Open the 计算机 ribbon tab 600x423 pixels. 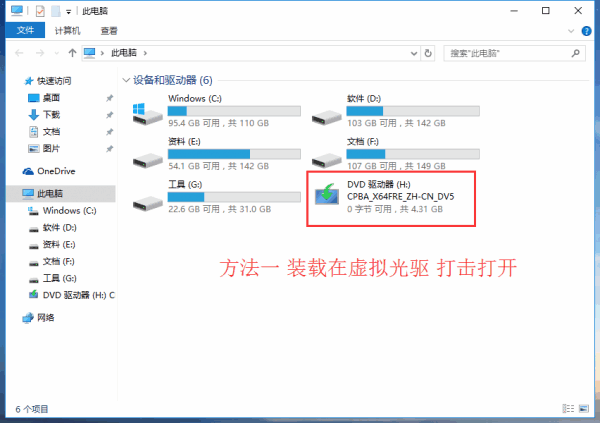[67, 31]
